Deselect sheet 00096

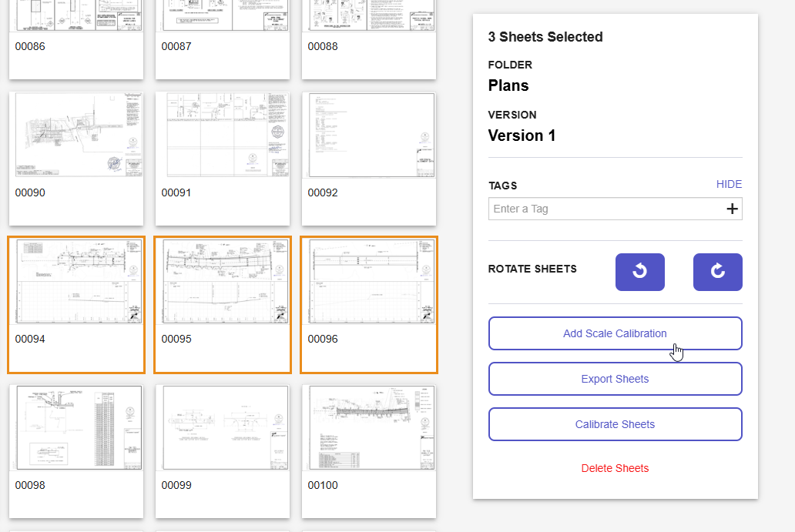coord(368,281)
